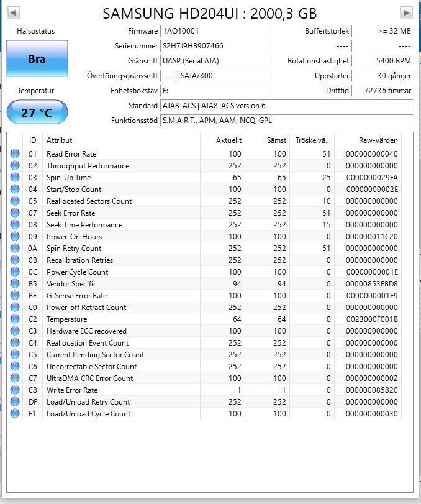Click status orb for Reallocated Sectors Count
Screen dimensions: 421x504
[x=15, y=201]
